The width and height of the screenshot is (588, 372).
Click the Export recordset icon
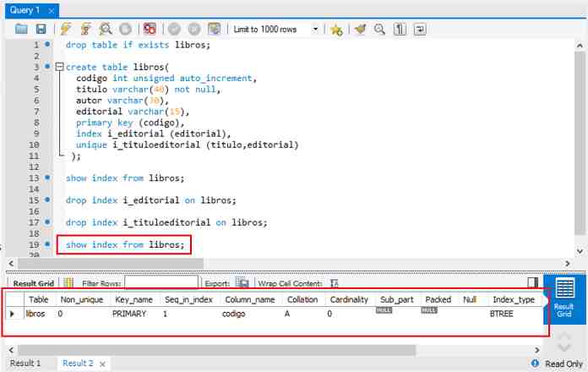coord(242,283)
